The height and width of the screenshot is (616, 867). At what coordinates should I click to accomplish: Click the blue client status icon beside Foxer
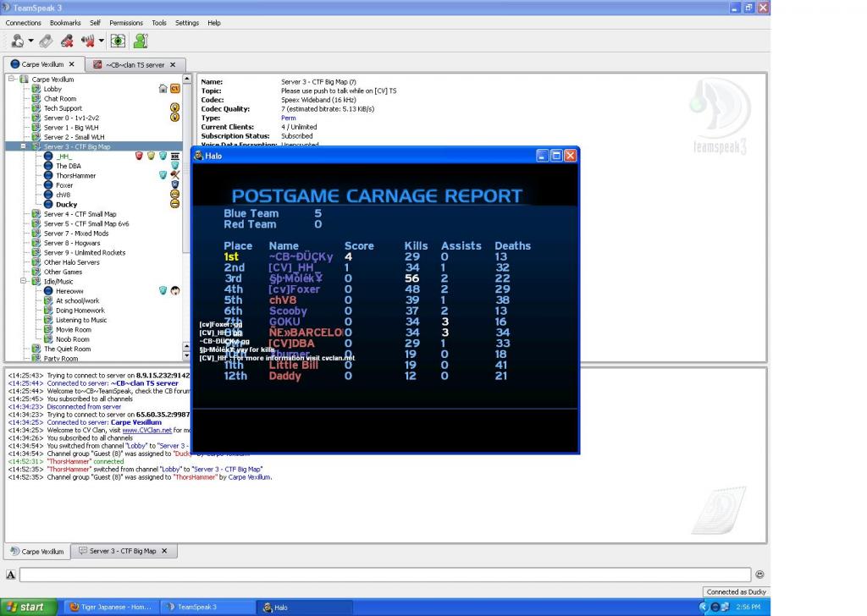pyautogui.click(x=48, y=185)
